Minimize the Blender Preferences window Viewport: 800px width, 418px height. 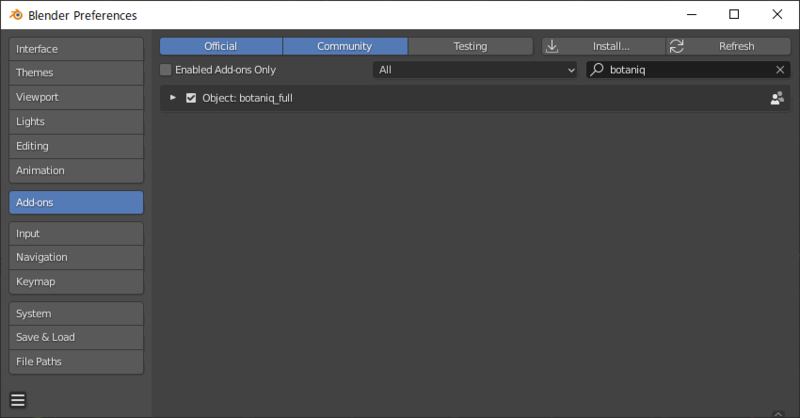(x=692, y=14)
